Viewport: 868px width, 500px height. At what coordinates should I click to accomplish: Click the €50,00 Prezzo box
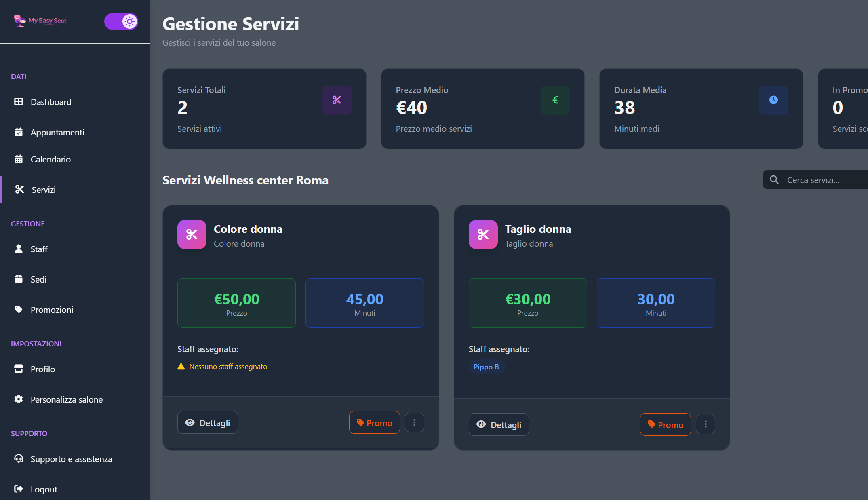coord(237,303)
